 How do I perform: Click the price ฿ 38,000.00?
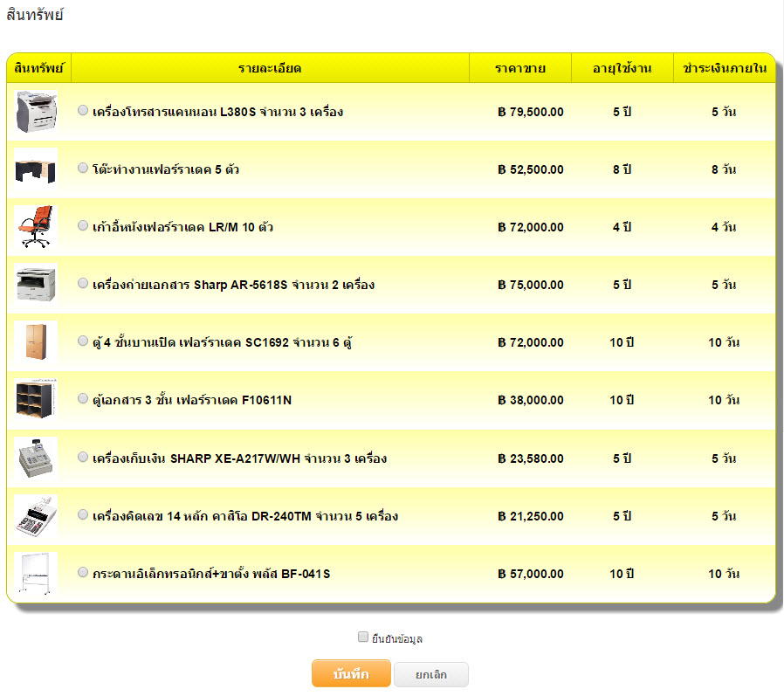(x=531, y=400)
